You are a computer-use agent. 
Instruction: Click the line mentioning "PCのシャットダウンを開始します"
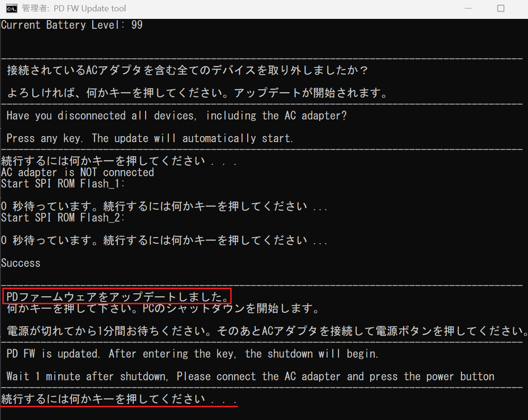(163, 309)
